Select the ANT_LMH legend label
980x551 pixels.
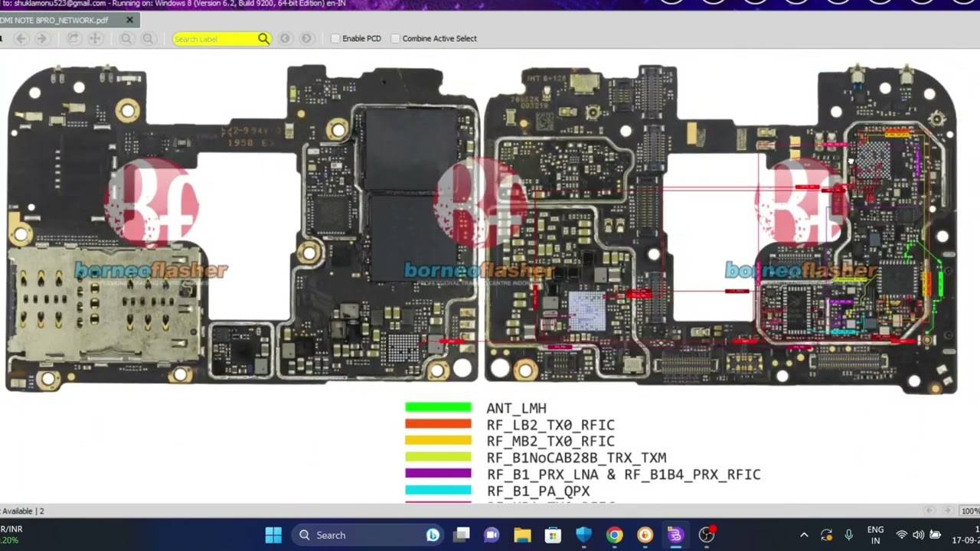point(517,409)
